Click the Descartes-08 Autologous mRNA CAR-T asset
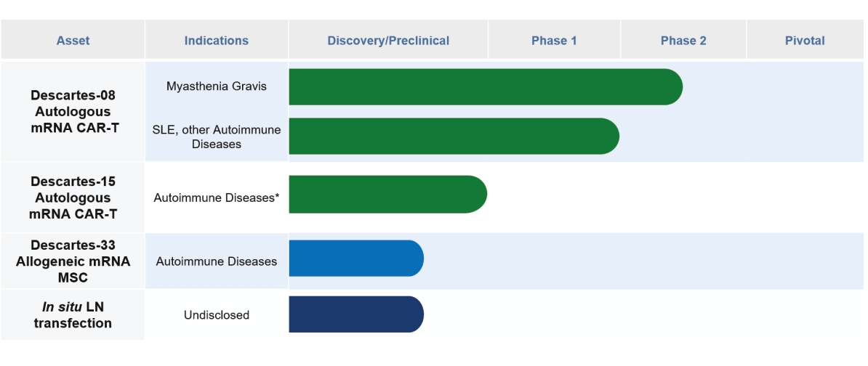 73,112
